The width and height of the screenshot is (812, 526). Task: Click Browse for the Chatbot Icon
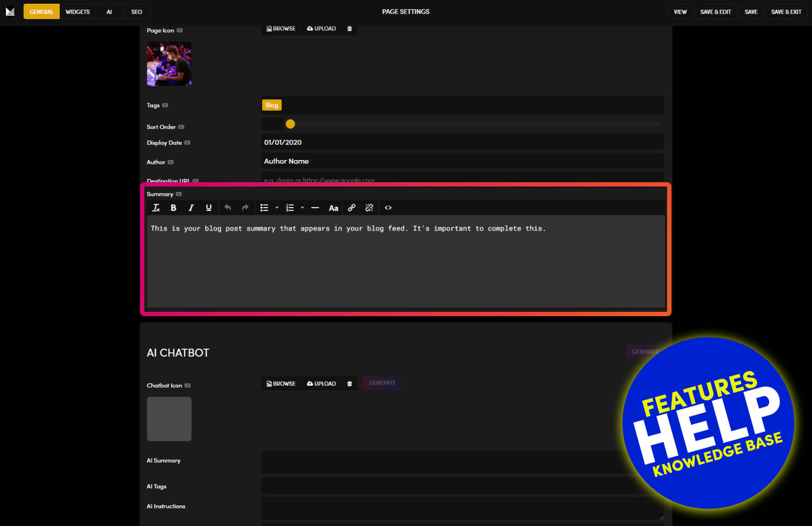click(281, 384)
